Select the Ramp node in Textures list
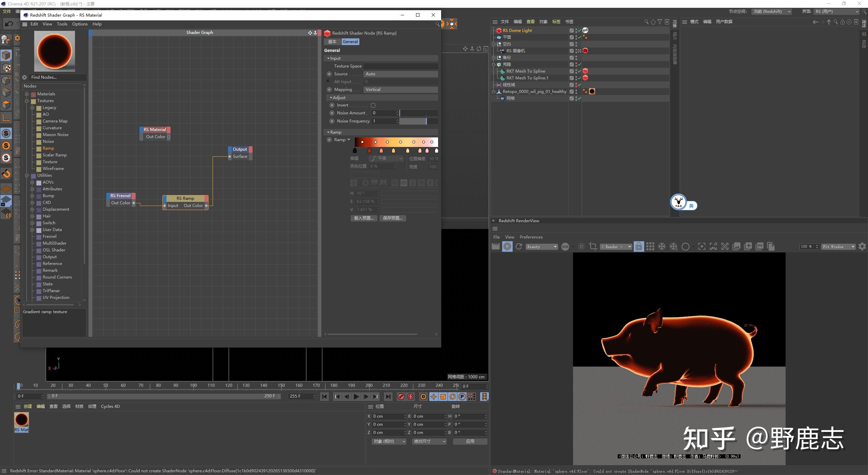 (48, 148)
